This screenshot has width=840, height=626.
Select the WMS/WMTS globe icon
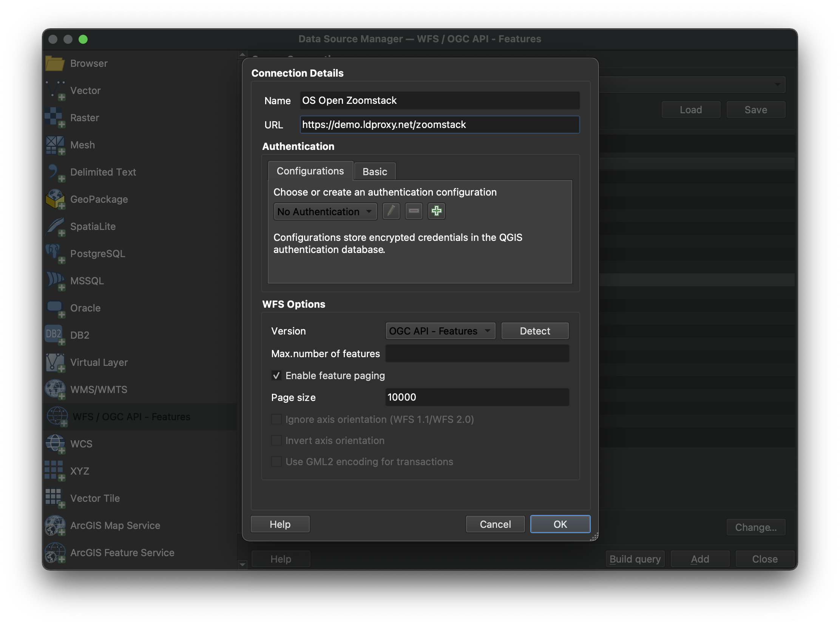point(56,390)
